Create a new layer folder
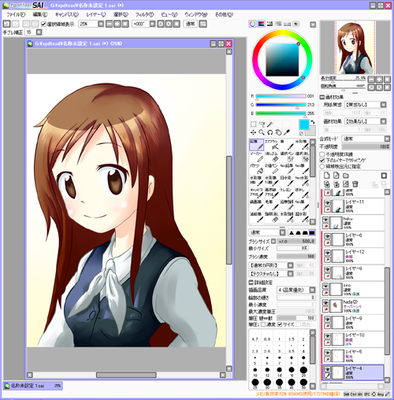Viewport: 394px width, 400px height. (x=346, y=175)
